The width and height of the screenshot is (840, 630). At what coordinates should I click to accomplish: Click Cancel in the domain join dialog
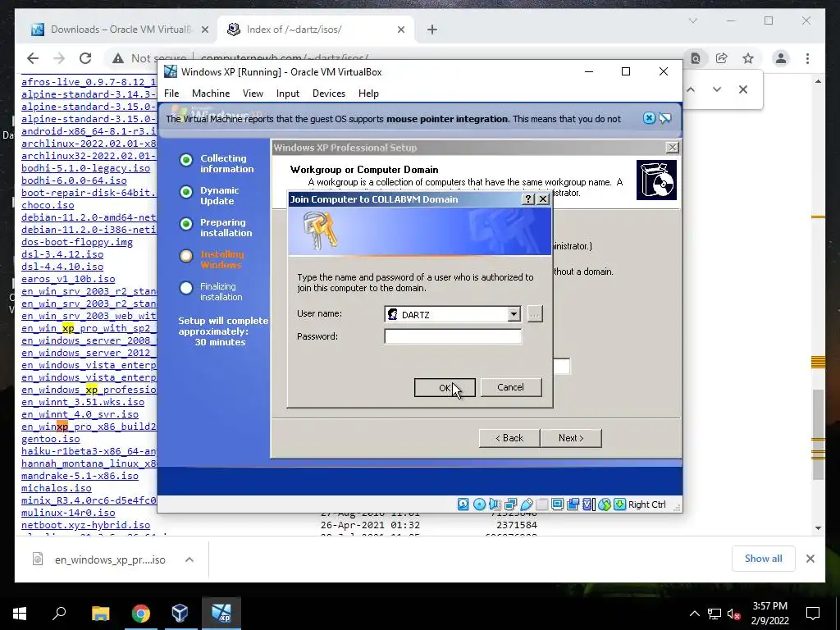tap(510, 387)
